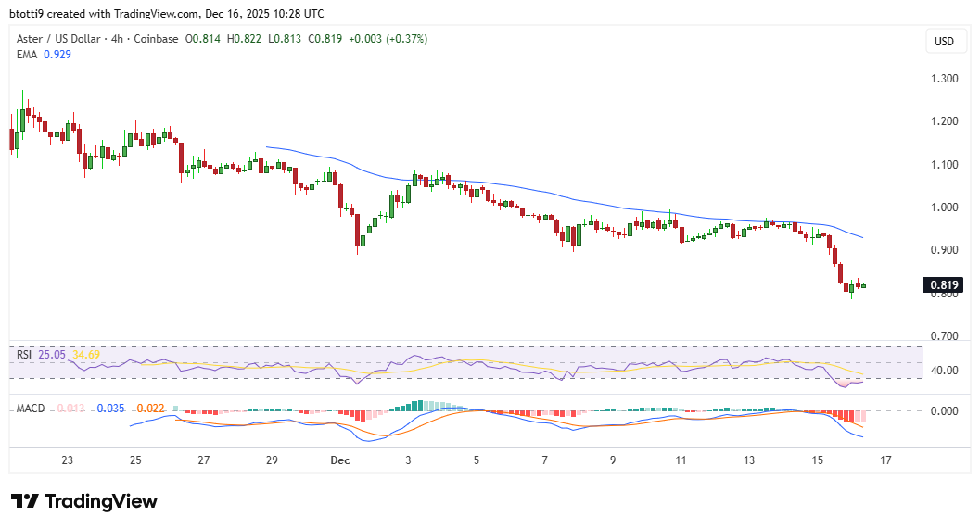Click the 40.00 RSI scale label
This screenshot has width=980, height=529.
click(x=944, y=371)
